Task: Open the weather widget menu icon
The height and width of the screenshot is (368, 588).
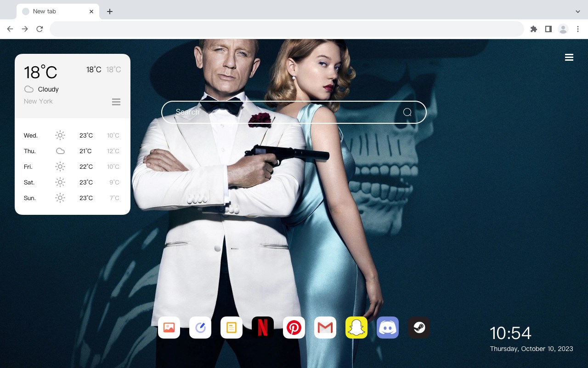Action: tap(116, 102)
